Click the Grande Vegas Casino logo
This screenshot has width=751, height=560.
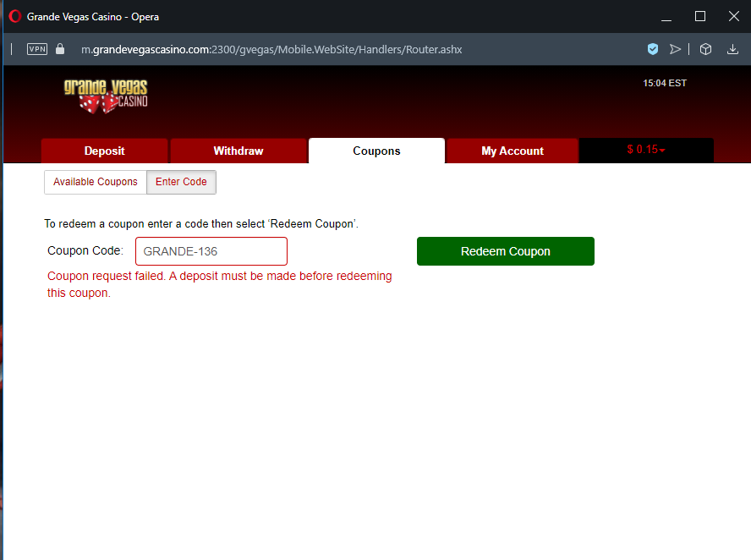pyautogui.click(x=106, y=95)
